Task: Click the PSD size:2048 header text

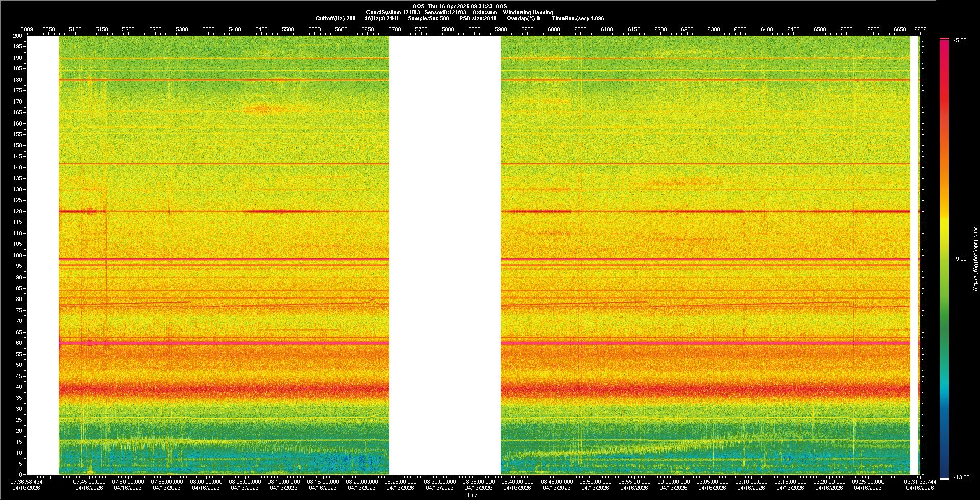Action: point(478,18)
